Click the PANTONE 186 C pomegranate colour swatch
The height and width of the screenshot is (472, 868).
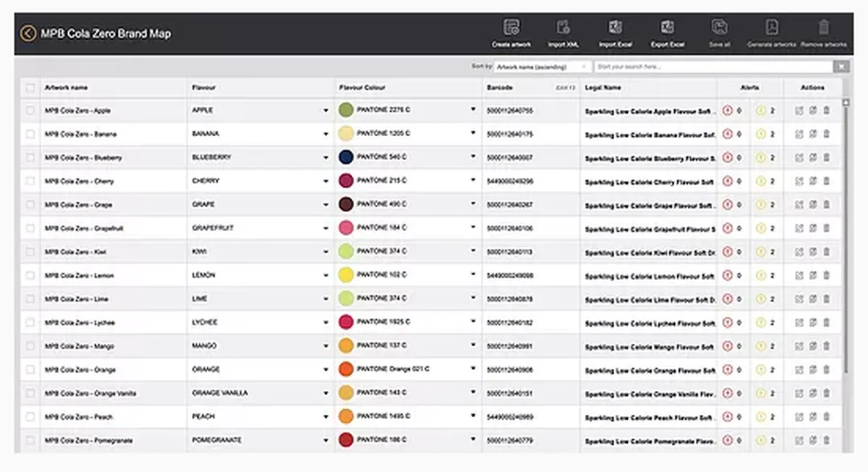tap(346, 440)
